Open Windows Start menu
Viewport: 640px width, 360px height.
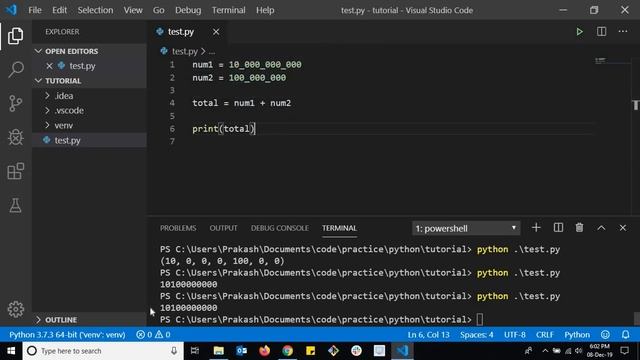[11, 351]
